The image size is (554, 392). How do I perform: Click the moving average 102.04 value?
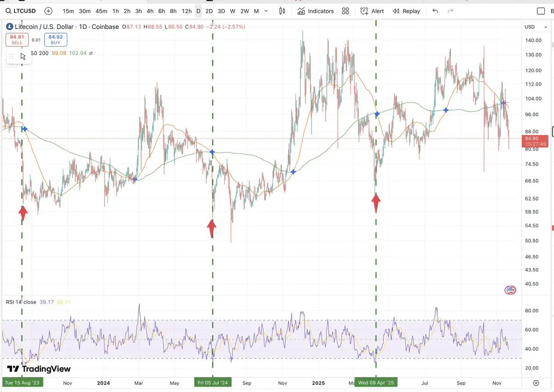[77, 53]
